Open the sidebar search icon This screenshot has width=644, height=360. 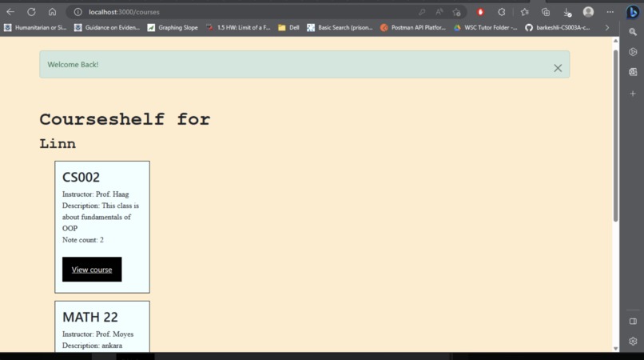click(633, 32)
